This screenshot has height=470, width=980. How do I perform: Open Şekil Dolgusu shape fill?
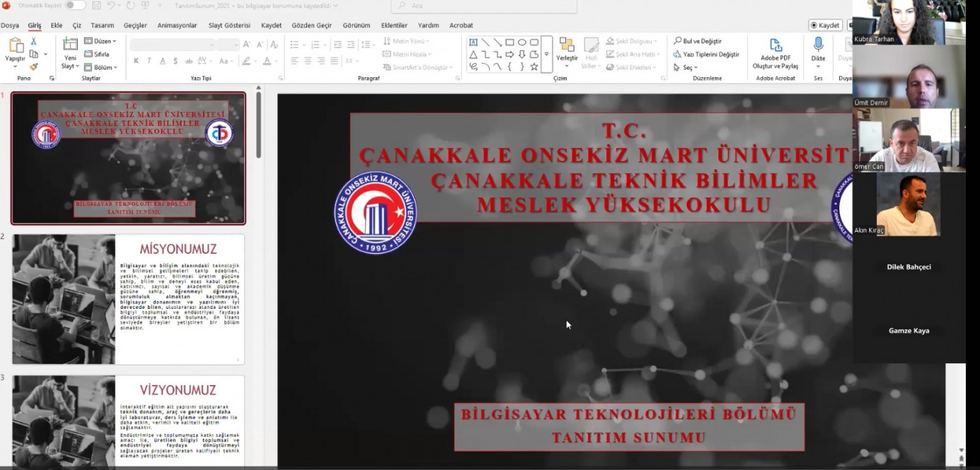[632, 41]
